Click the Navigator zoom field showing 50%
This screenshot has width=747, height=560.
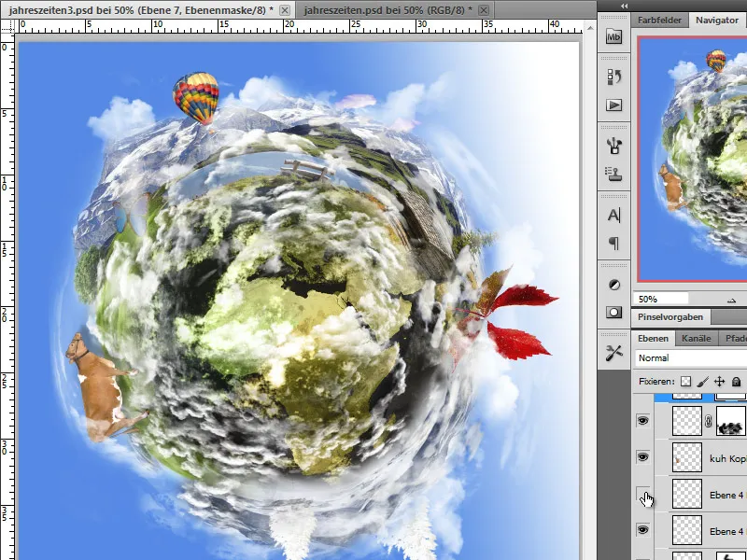(x=661, y=299)
